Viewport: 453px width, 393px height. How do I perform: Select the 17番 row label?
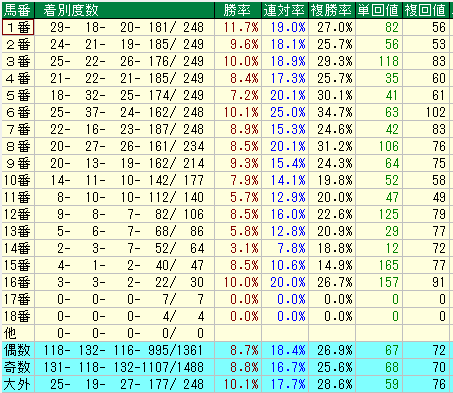coord(18,299)
